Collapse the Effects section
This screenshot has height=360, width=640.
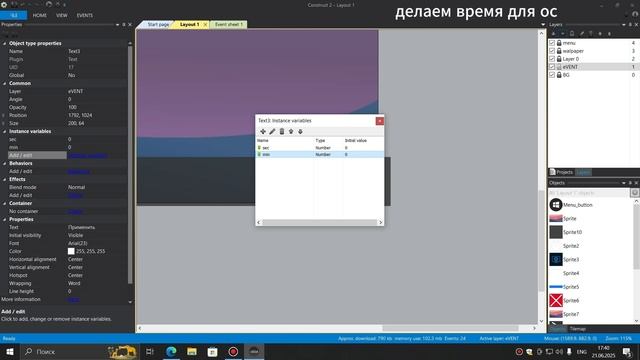point(4,179)
